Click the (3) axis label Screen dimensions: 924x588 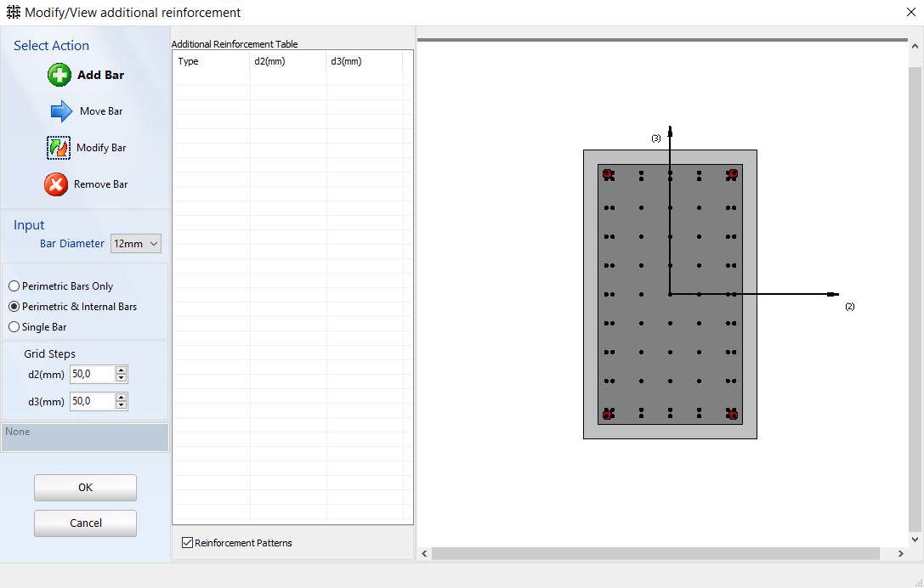[656, 139]
